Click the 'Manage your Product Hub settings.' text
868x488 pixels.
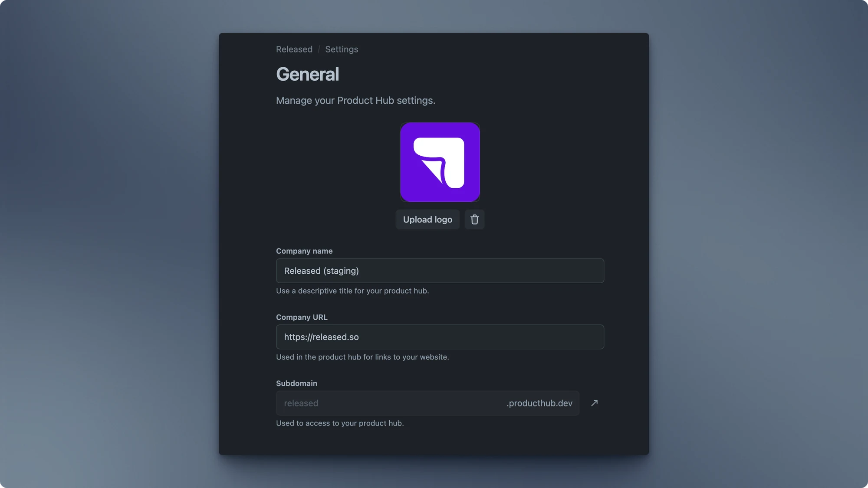coord(355,101)
